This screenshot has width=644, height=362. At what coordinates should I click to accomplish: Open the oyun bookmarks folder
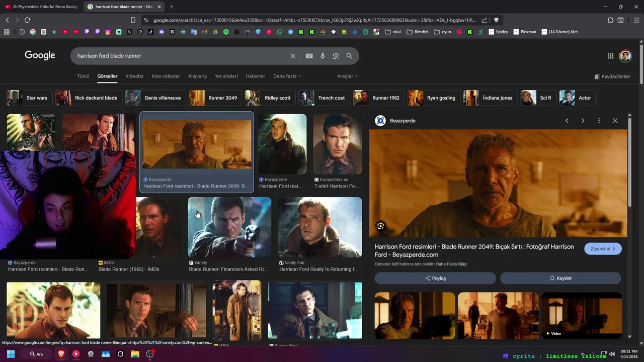[x=442, y=32]
